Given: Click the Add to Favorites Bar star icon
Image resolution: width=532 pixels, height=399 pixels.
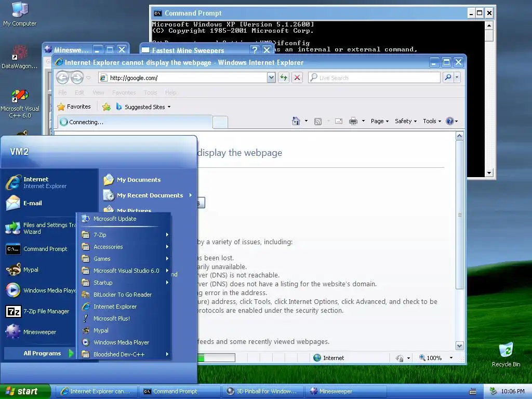Looking at the screenshot, I should pos(107,107).
